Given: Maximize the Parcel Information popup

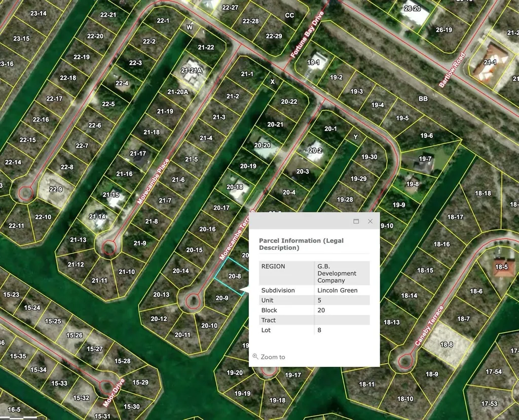Looking at the screenshot, I should coord(356,221).
